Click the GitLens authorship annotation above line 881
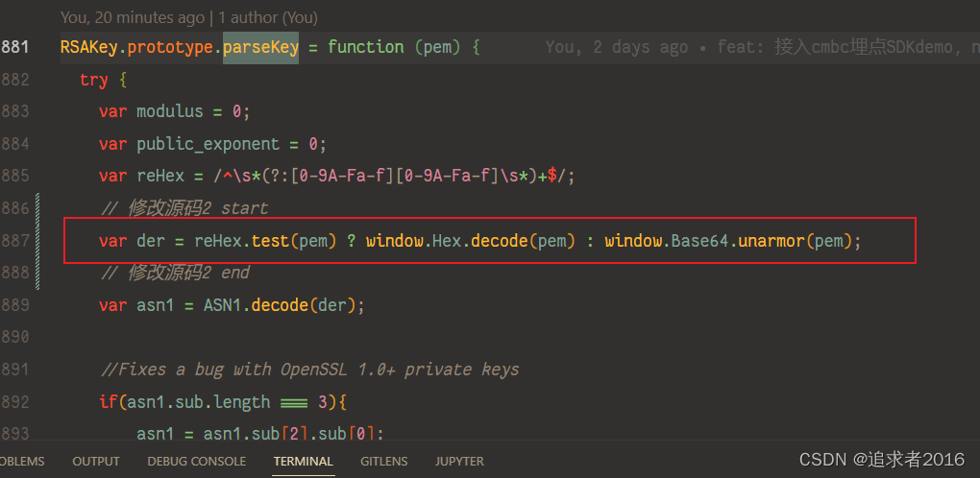The height and width of the screenshot is (478, 980). (x=188, y=18)
